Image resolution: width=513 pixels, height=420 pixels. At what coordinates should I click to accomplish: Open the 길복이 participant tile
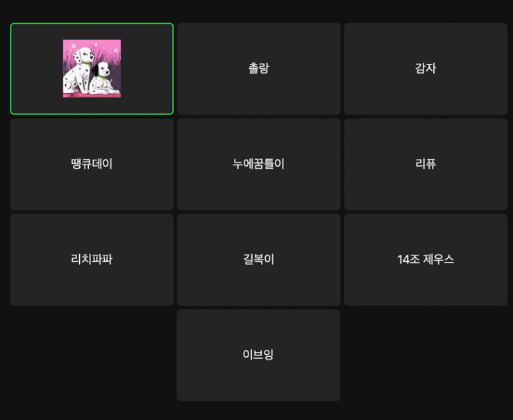click(x=259, y=260)
